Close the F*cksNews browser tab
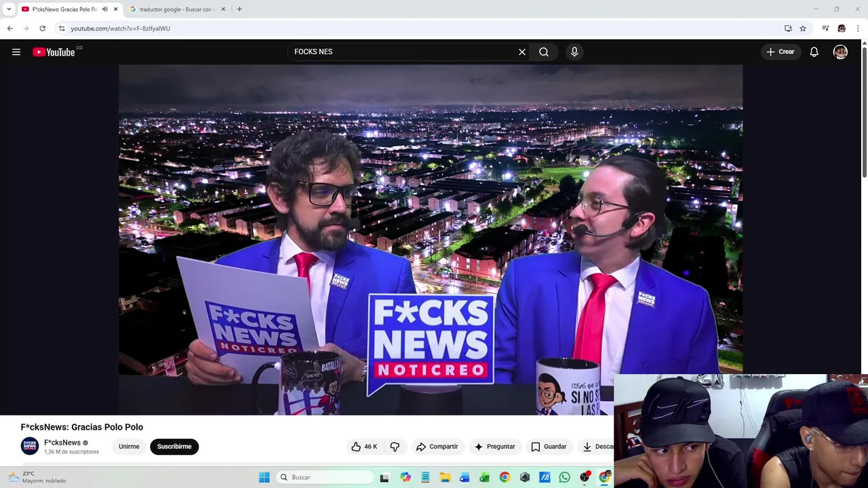The image size is (868, 488). pos(115,9)
